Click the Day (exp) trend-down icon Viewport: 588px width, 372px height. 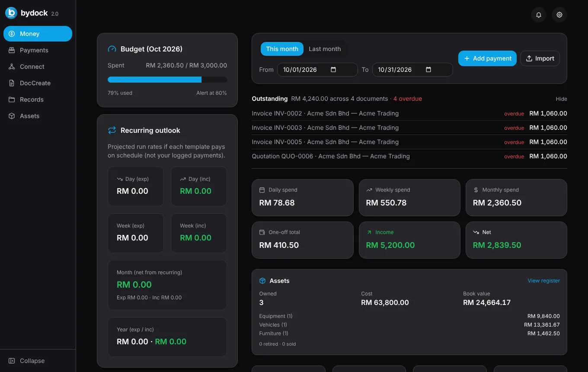(120, 179)
